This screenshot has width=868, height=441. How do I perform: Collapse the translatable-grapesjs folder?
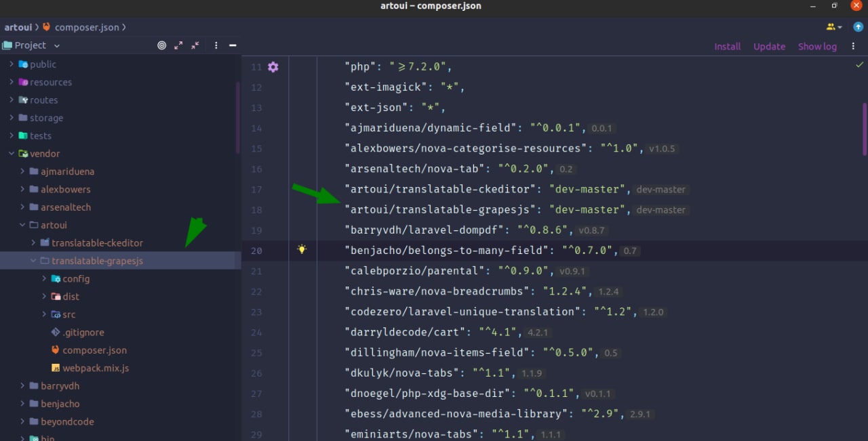pyautogui.click(x=33, y=261)
